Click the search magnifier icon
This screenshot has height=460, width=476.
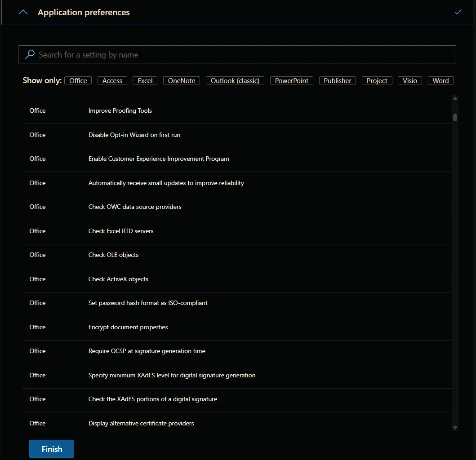click(x=30, y=54)
